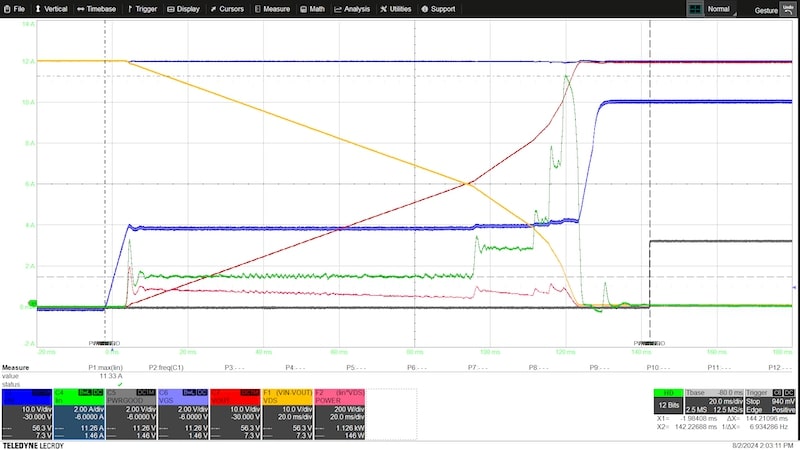Viewport: 800px width, 450px height.
Task: Click the upper horizontal dashed cursor line
Action: pos(414,76)
